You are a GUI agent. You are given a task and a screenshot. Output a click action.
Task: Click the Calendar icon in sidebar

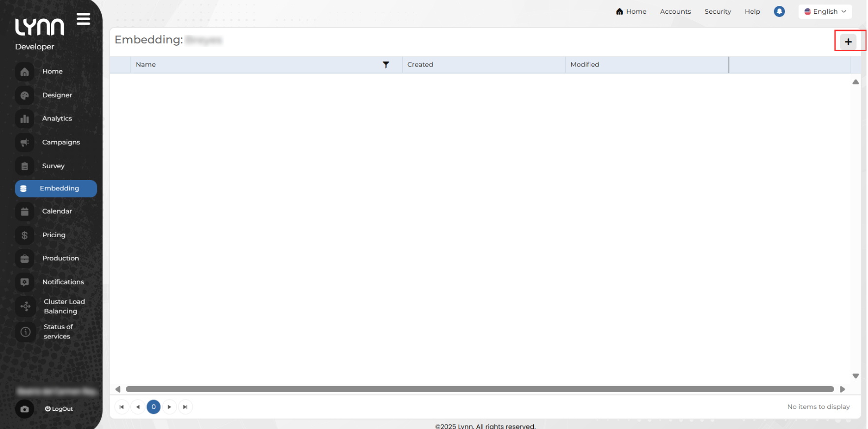tap(25, 212)
